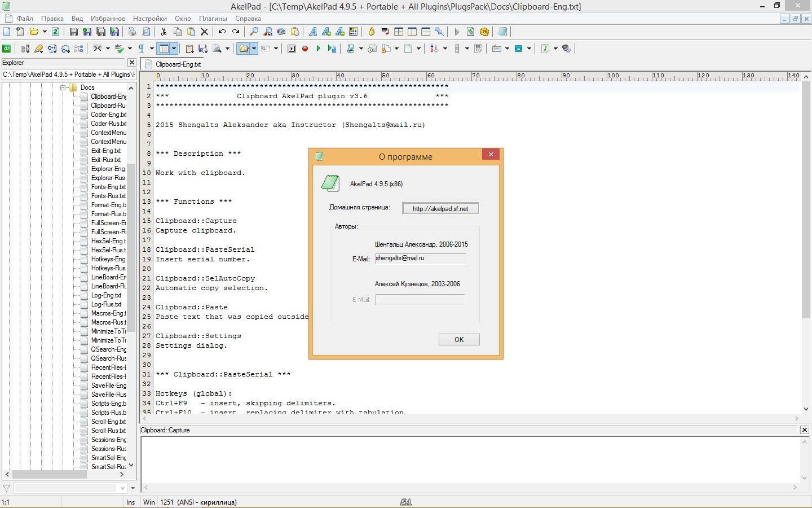Screen dimensions: 812x508
Task: Open the dropdown next to spell check icon
Action: (x=130, y=49)
